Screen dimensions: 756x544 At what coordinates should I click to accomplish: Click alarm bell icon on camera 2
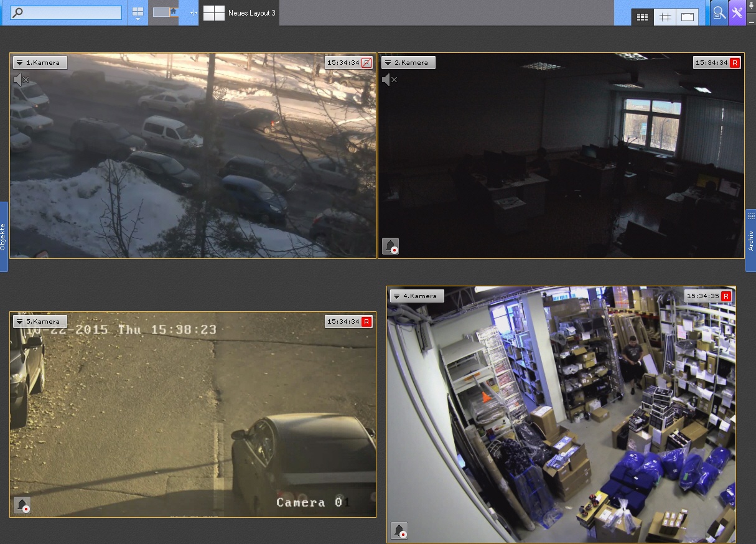[391, 246]
